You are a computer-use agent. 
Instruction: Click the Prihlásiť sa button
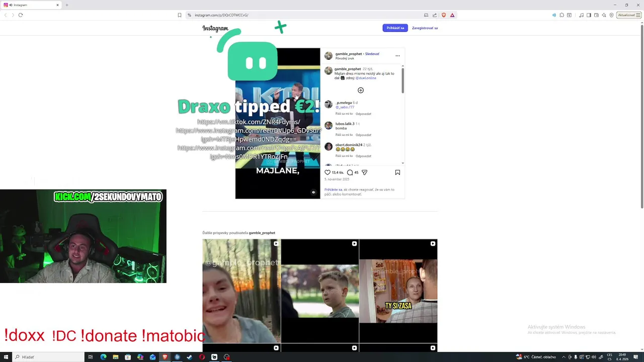395,28
